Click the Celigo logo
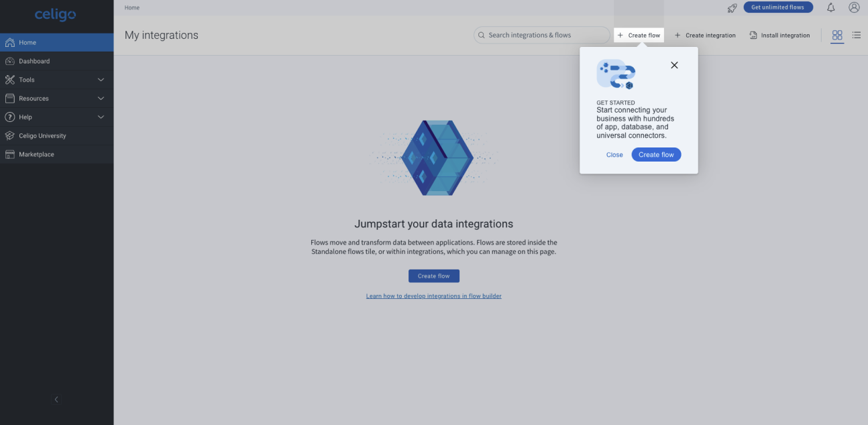This screenshot has height=425, width=868. [56, 15]
